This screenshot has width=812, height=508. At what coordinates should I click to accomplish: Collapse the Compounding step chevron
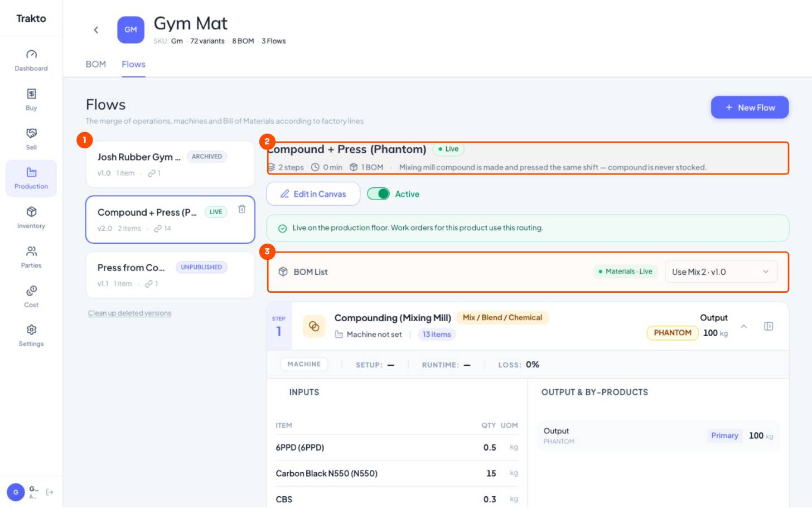tap(744, 326)
